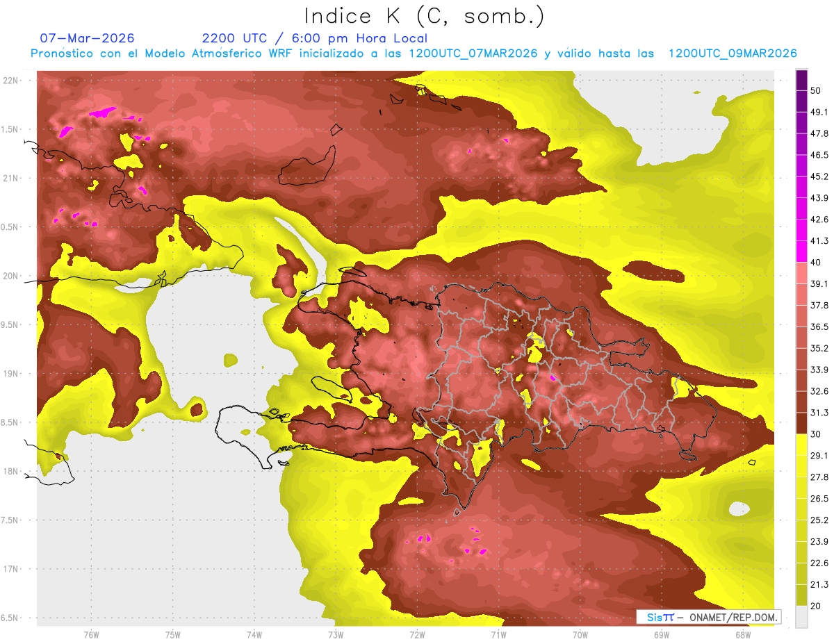This screenshot has width=834, height=644.
Task: Click the colorbar value '30'
Action: 815,434
